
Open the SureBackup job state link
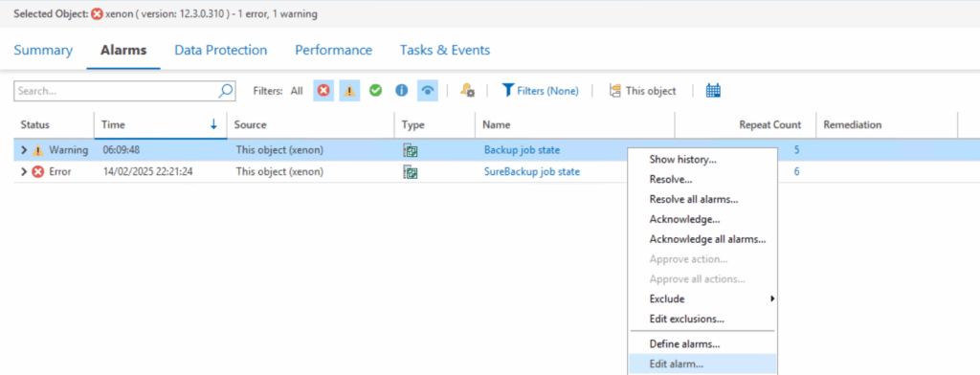coord(532,172)
